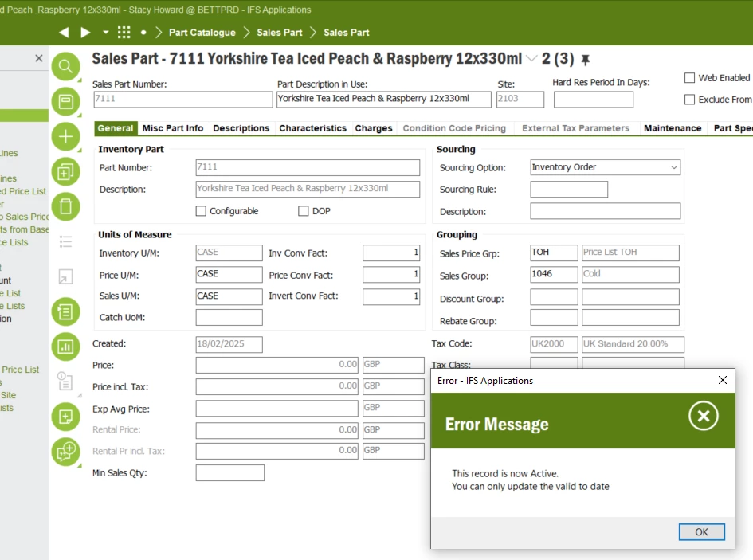Open the Descriptions tab
753x560 pixels.
[241, 128]
